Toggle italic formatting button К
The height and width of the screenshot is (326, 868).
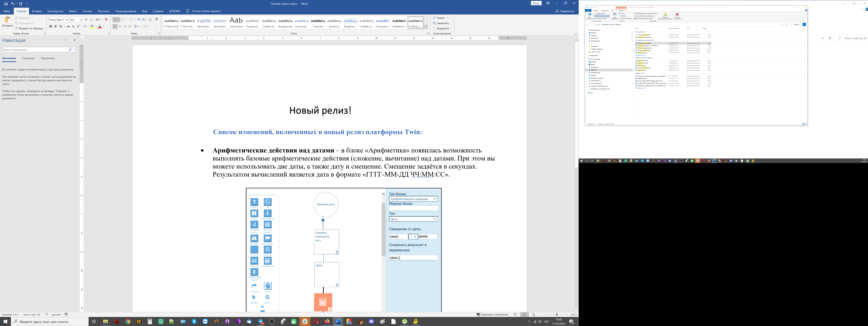56,26
